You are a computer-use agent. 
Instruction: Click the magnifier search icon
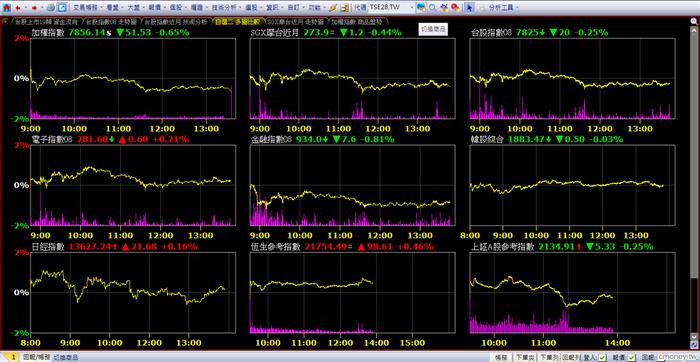[432, 8]
